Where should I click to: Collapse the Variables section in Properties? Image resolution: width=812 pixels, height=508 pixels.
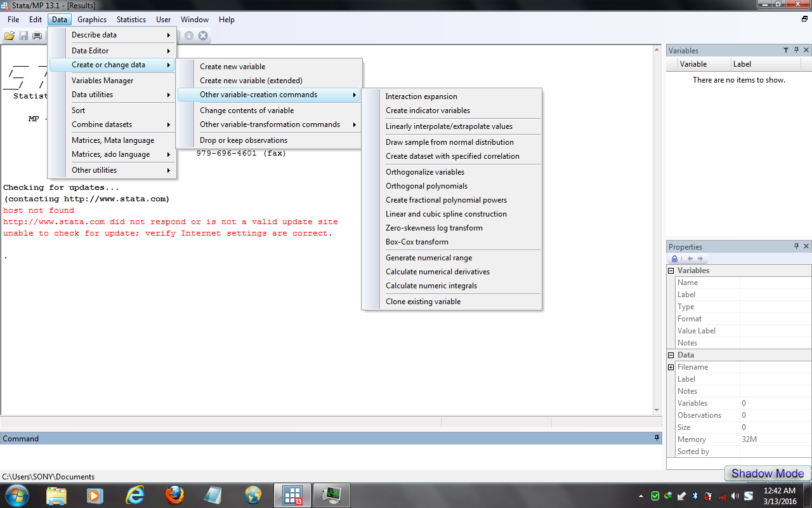tap(671, 271)
